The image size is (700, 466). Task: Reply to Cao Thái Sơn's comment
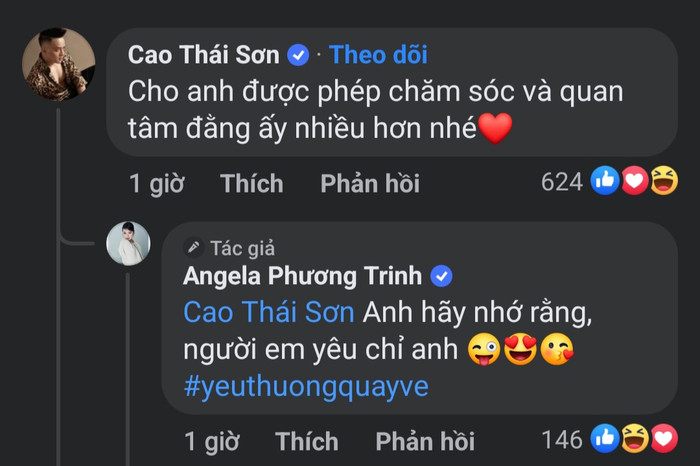point(369,183)
